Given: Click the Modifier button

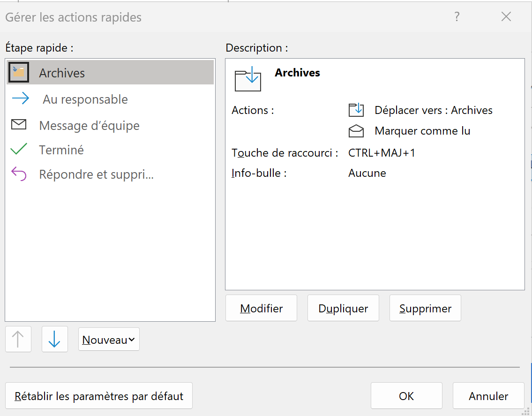Looking at the screenshot, I should click(x=261, y=308).
